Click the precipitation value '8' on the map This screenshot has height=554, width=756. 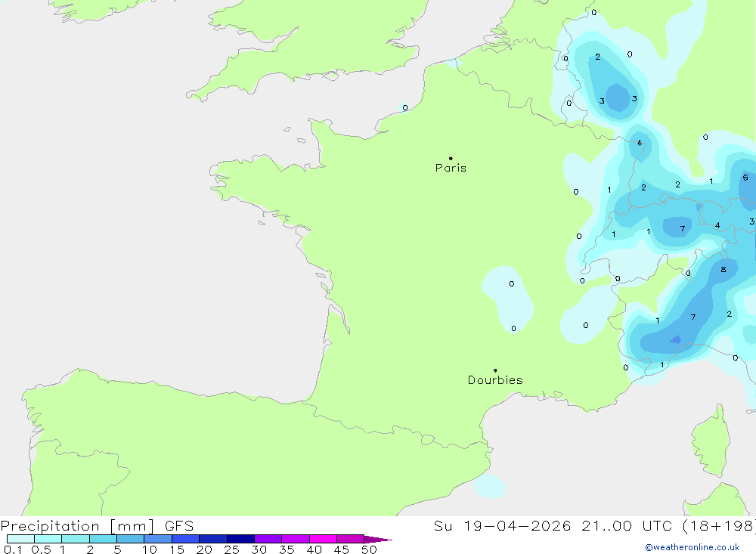point(723,270)
